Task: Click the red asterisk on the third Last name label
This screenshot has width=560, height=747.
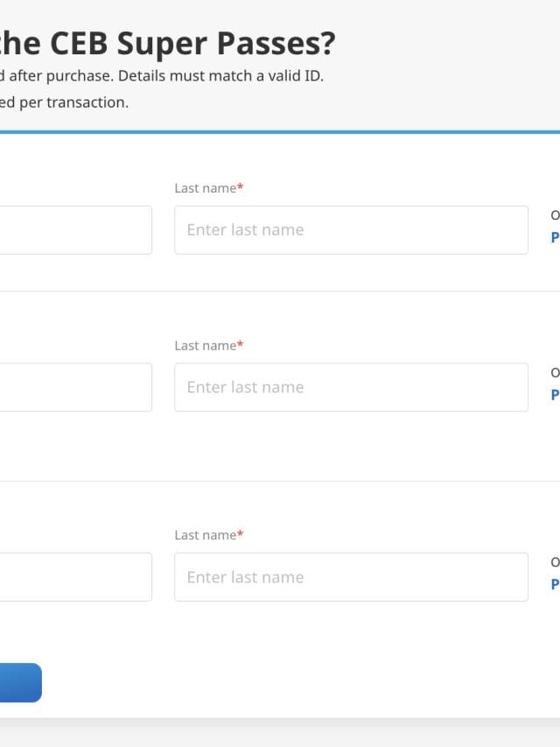Action: (241, 535)
